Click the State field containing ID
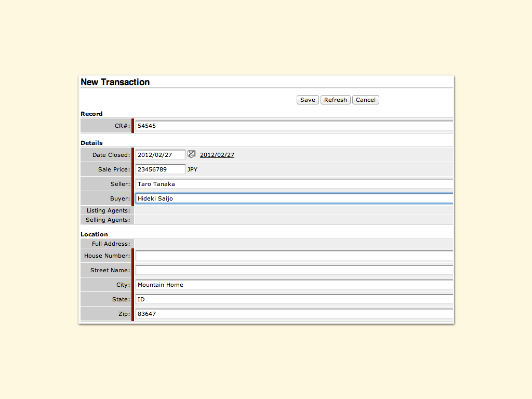The width and height of the screenshot is (532, 399). pos(294,299)
